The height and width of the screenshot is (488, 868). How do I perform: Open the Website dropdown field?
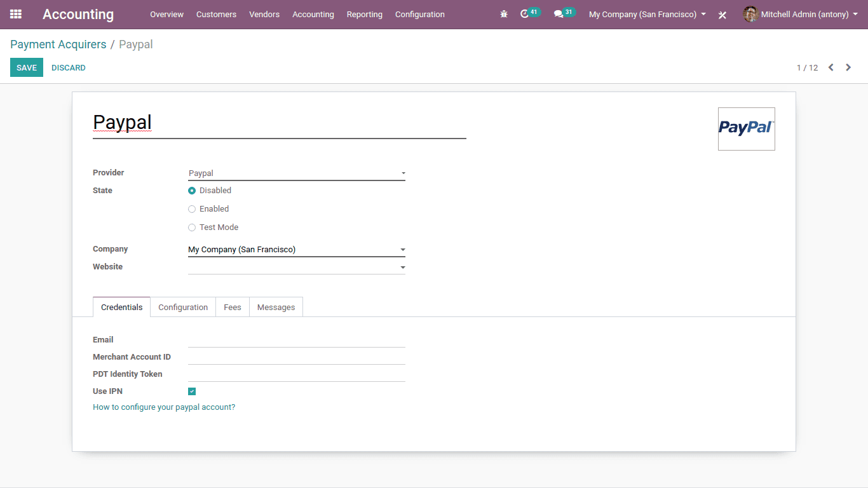pos(297,268)
